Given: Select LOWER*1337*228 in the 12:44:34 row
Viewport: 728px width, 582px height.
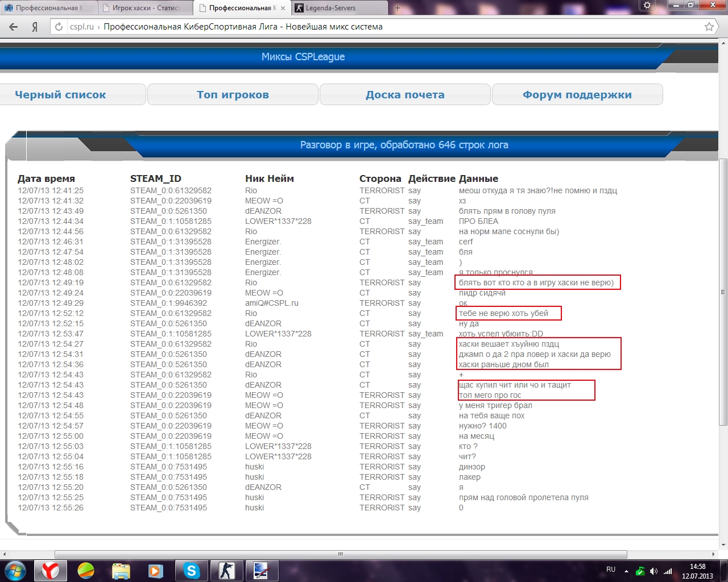Looking at the screenshot, I should [278, 221].
